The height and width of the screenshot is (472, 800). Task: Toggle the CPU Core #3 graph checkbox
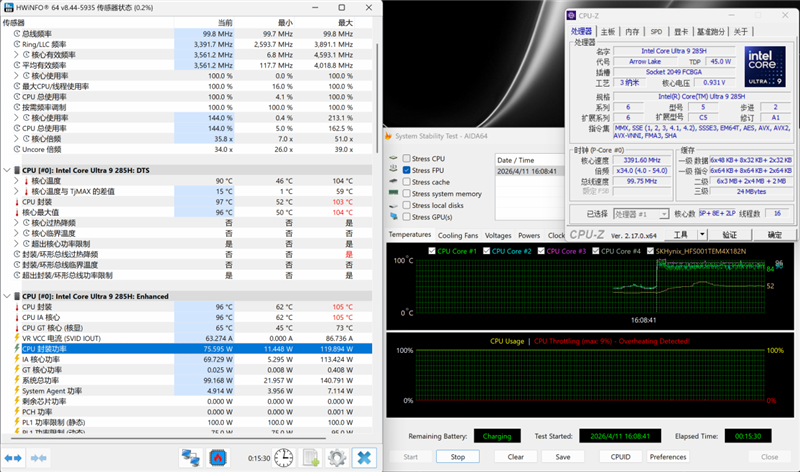541,251
